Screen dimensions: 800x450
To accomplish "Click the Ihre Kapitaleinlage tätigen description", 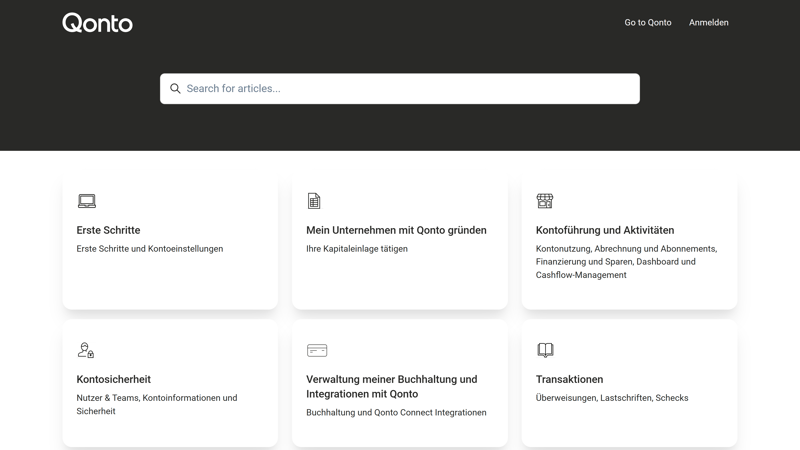I will click(357, 249).
